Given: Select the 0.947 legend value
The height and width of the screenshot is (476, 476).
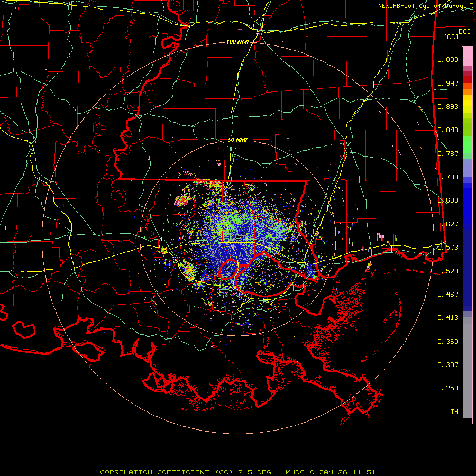Looking at the screenshot, I should (x=448, y=83).
